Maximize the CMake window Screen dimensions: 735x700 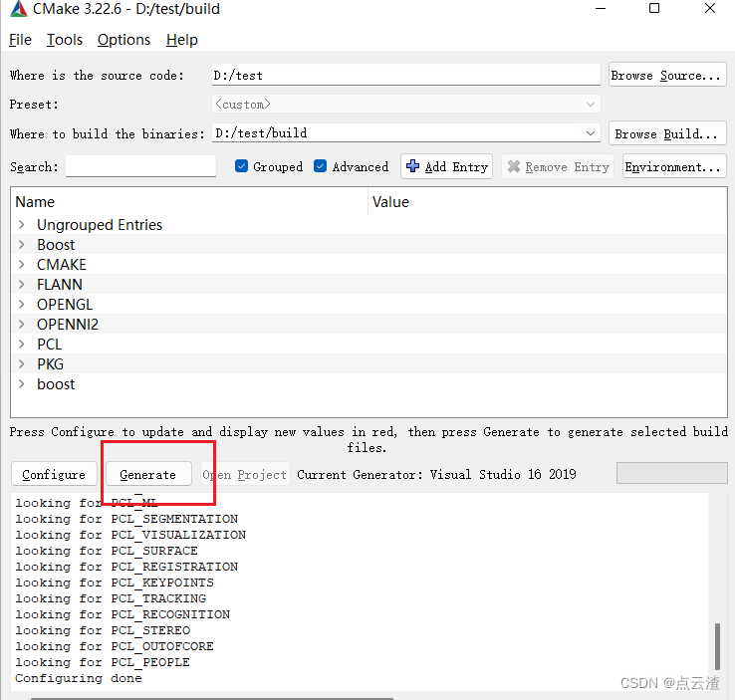[x=654, y=8]
